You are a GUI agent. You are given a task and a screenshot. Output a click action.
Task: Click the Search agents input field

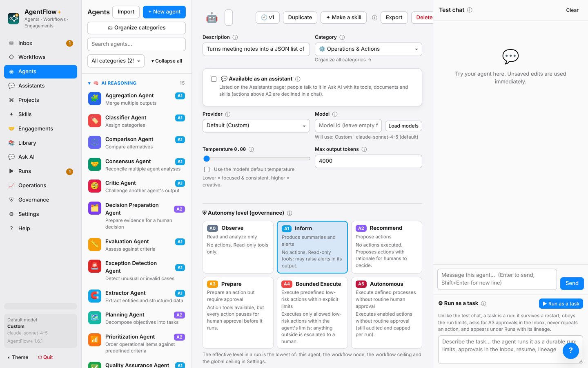pyautogui.click(x=136, y=44)
